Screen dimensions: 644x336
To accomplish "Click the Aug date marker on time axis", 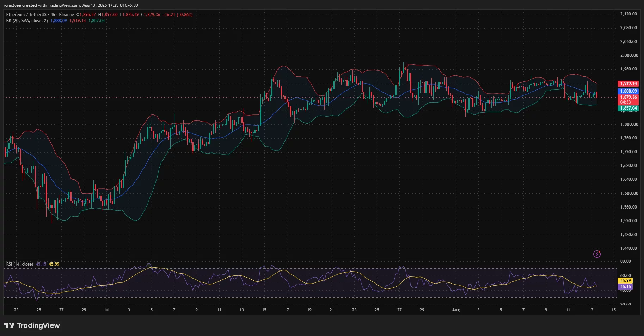I will (x=456, y=310).
